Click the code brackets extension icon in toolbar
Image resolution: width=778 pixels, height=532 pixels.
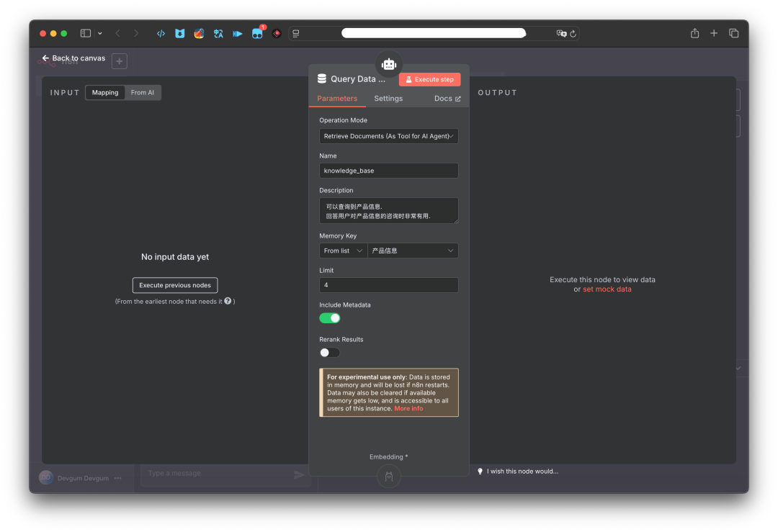pos(161,33)
